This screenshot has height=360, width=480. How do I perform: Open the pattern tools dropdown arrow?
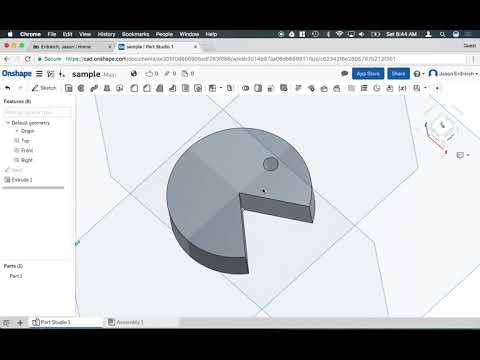tap(221, 88)
